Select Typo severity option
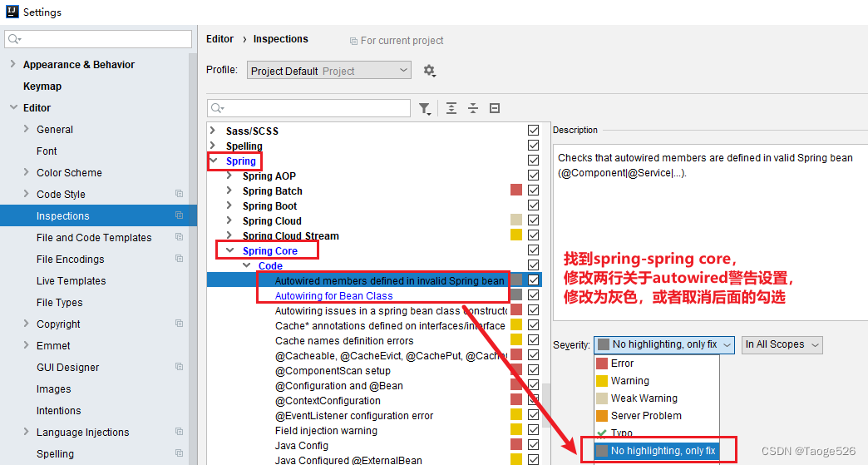Viewport: 868px width, 465px height. 657,433
